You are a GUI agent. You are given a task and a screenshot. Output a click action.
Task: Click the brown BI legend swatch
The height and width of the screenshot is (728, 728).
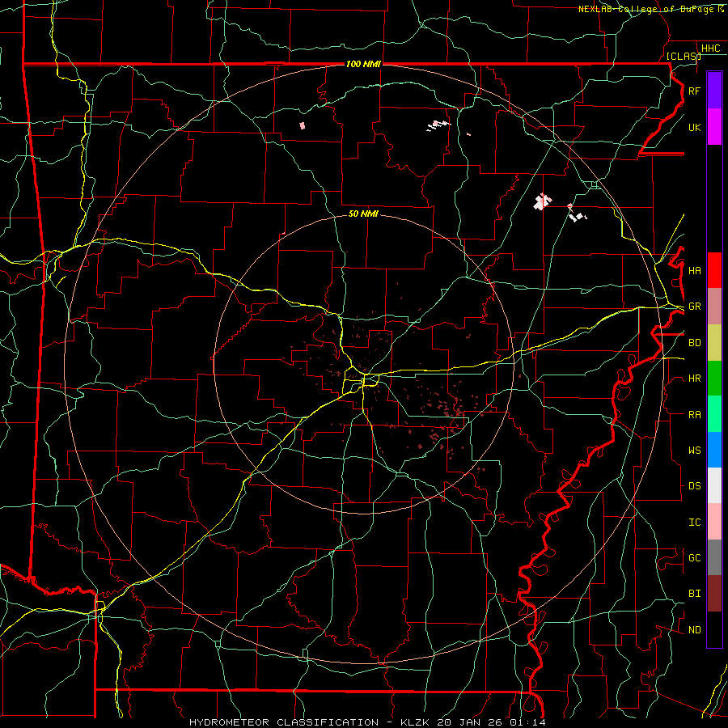coord(714,594)
